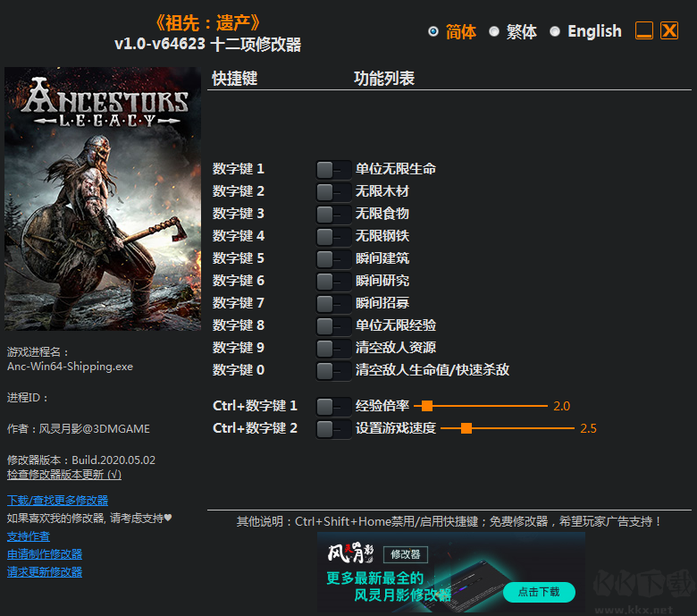This screenshot has width=697, height=616.
Task: Minimize the trainer window
Action: click(x=644, y=30)
